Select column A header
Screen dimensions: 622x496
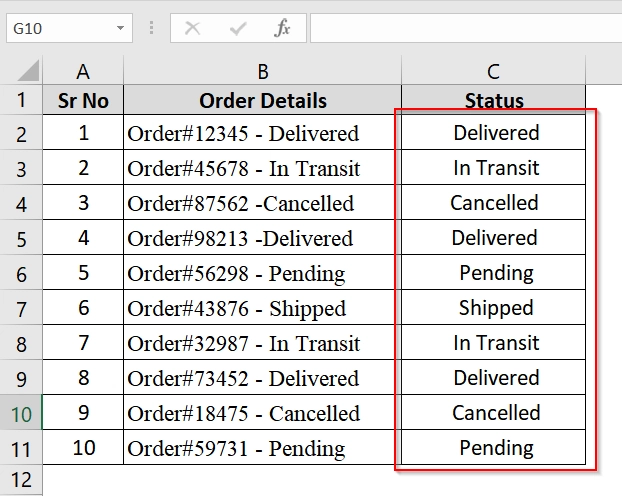83,71
